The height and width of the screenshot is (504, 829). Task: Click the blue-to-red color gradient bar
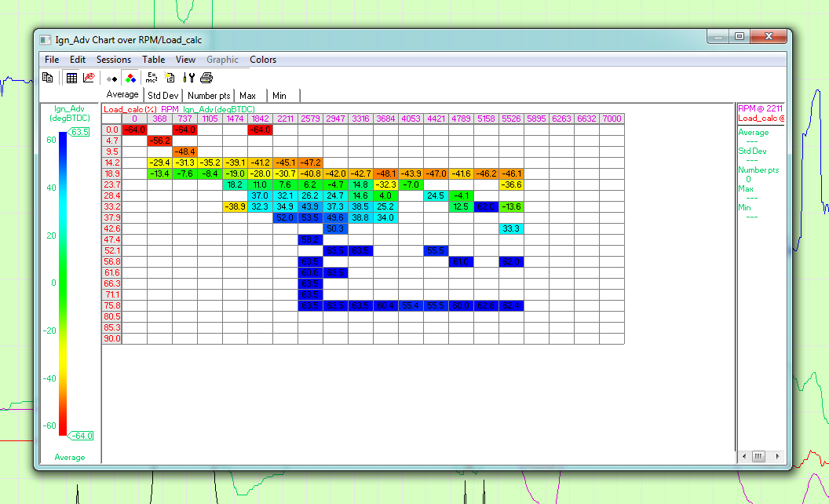coord(63,283)
